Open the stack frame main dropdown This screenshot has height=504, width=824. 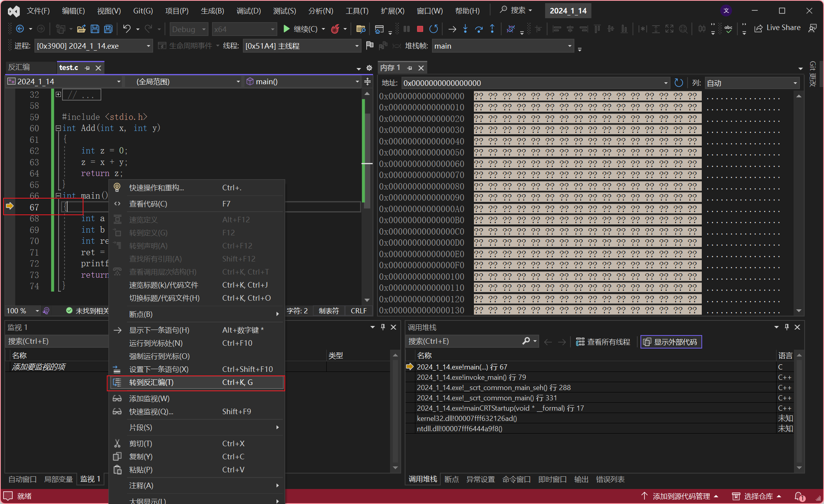tap(503, 46)
